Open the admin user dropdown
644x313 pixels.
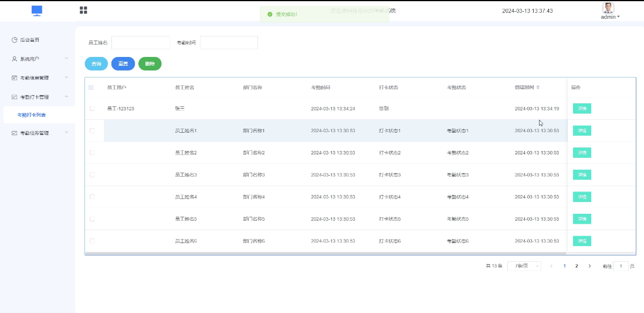coord(611,17)
